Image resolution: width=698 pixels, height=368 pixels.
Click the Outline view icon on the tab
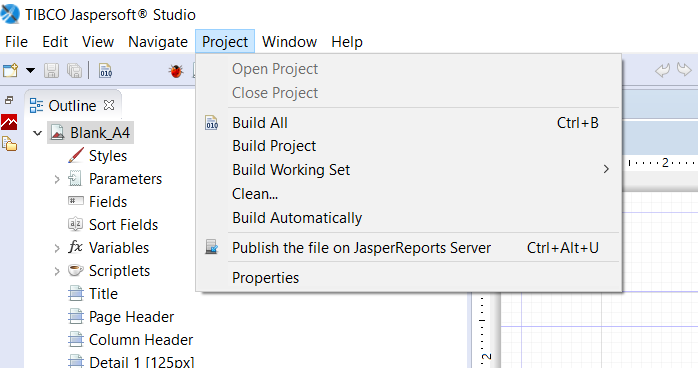pos(36,105)
